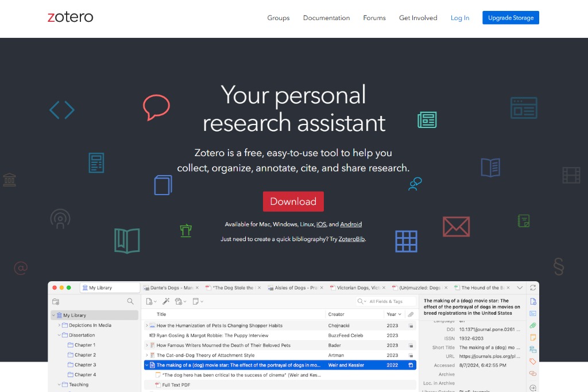Click the red Download button
This screenshot has width=588, height=392.
pos(293,201)
